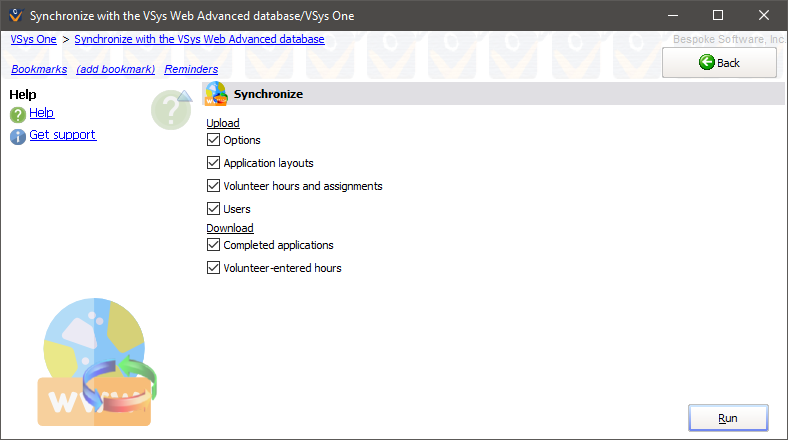The width and height of the screenshot is (788, 440).
Task: Click the Back button
Action: pyautogui.click(x=719, y=63)
